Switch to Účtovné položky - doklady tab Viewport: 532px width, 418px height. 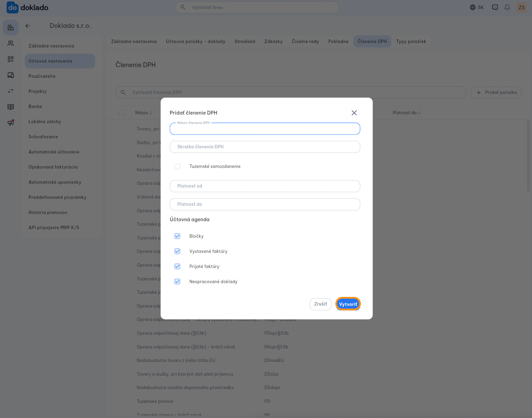tap(195, 41)
